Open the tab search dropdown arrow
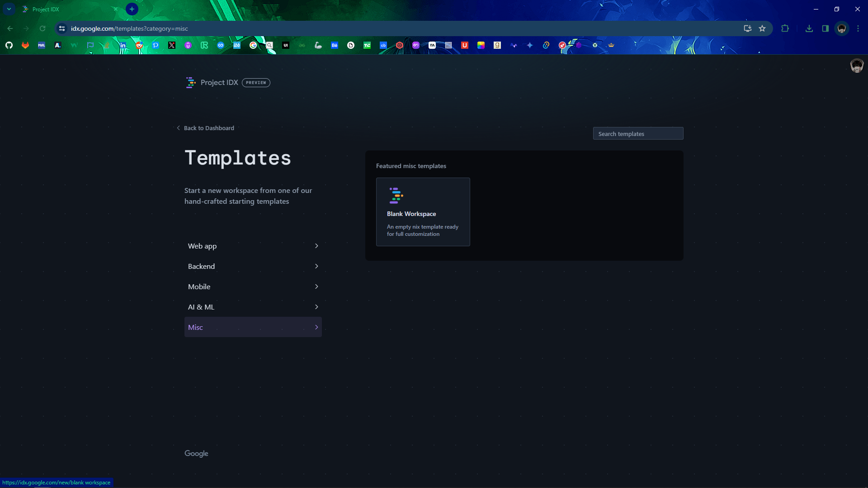The image size is (868, 488). click(9, 9)
